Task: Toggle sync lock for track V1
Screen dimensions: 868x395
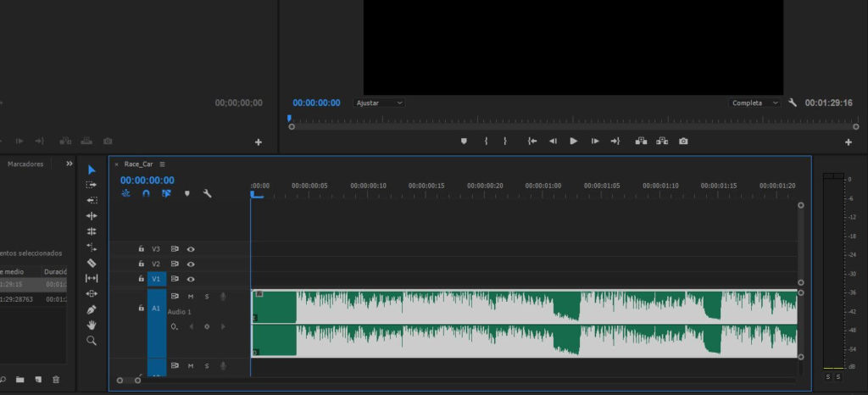Action: [x=175, y=279]
